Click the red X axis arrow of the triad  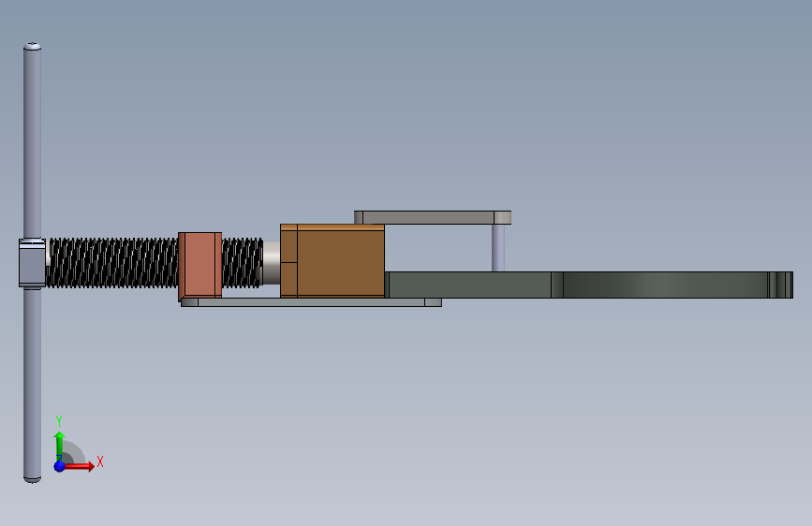point(78,466)
